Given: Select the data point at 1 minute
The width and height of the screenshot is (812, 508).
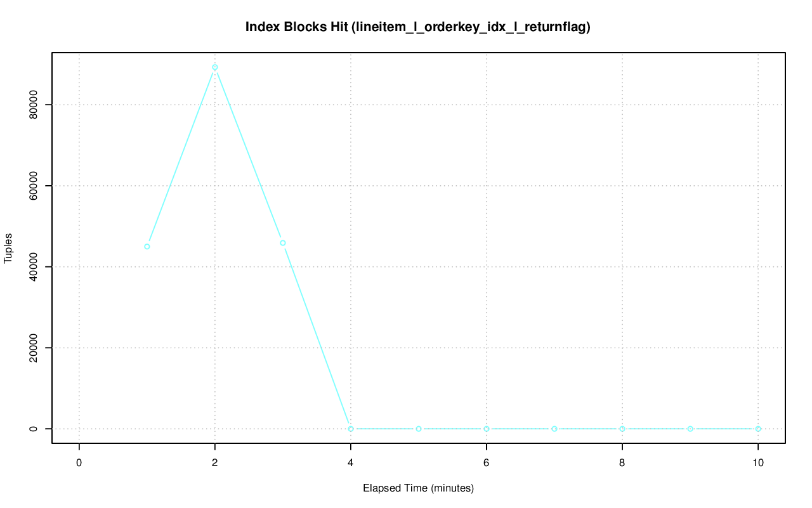Looking at the screenshot, I should [x=147, y=247].
